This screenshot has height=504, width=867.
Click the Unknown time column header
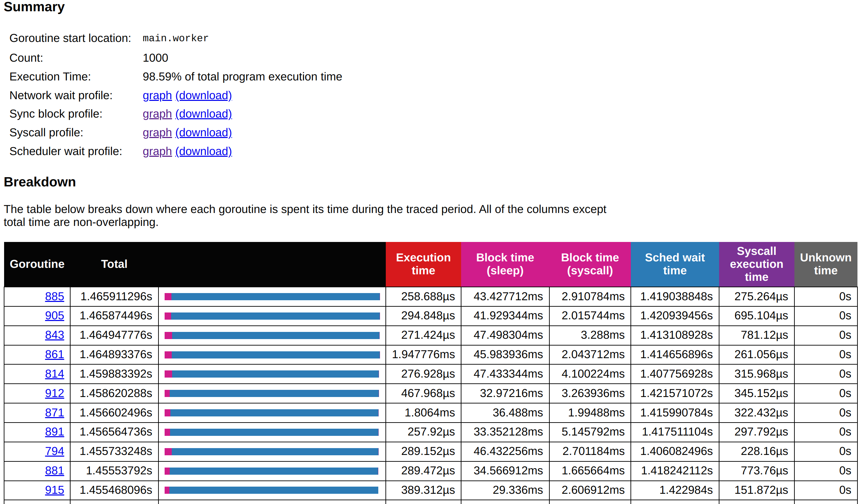coord(825,264)
